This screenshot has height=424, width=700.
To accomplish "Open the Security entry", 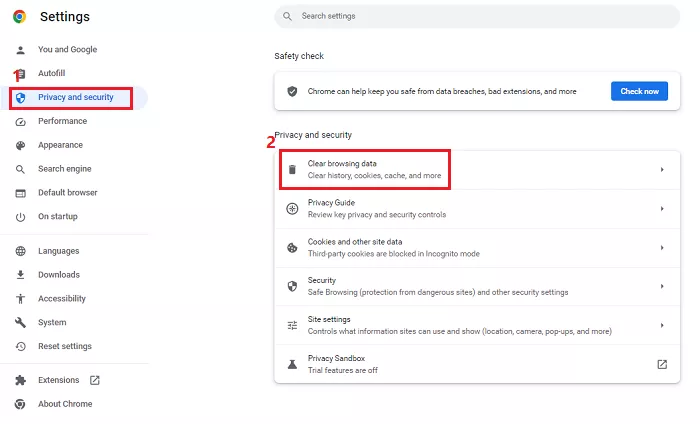I will pyautogui.click(x=477, y=287).
